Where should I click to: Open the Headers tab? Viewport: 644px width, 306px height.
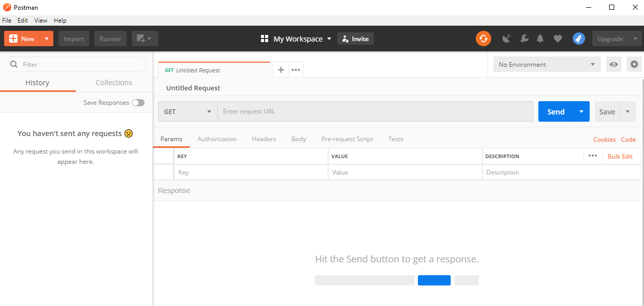tap(264, 139)
